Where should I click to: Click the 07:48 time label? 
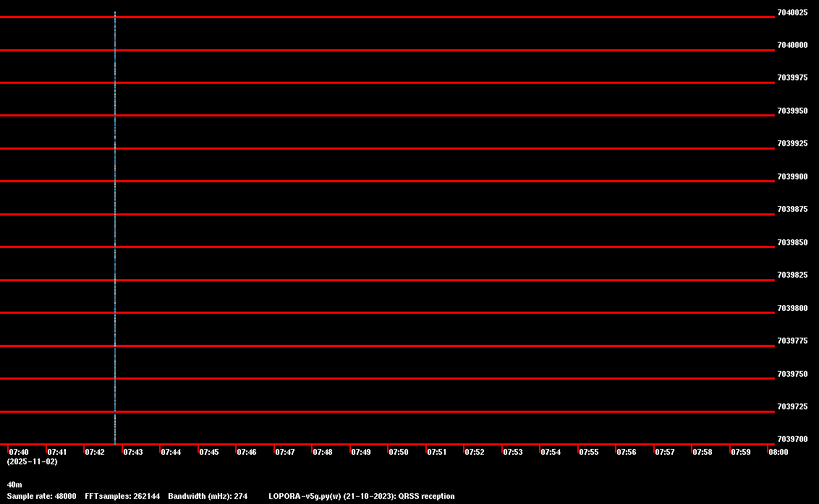tap(322, 452)
